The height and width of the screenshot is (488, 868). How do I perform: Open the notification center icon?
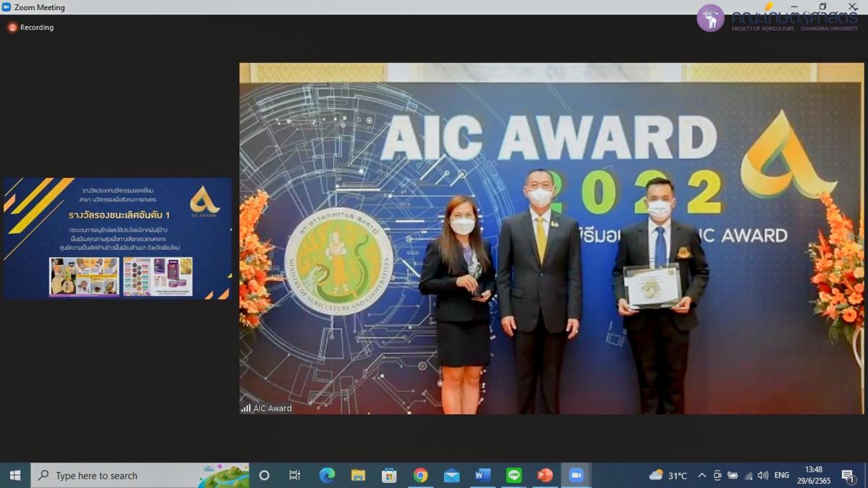point(848,476)
